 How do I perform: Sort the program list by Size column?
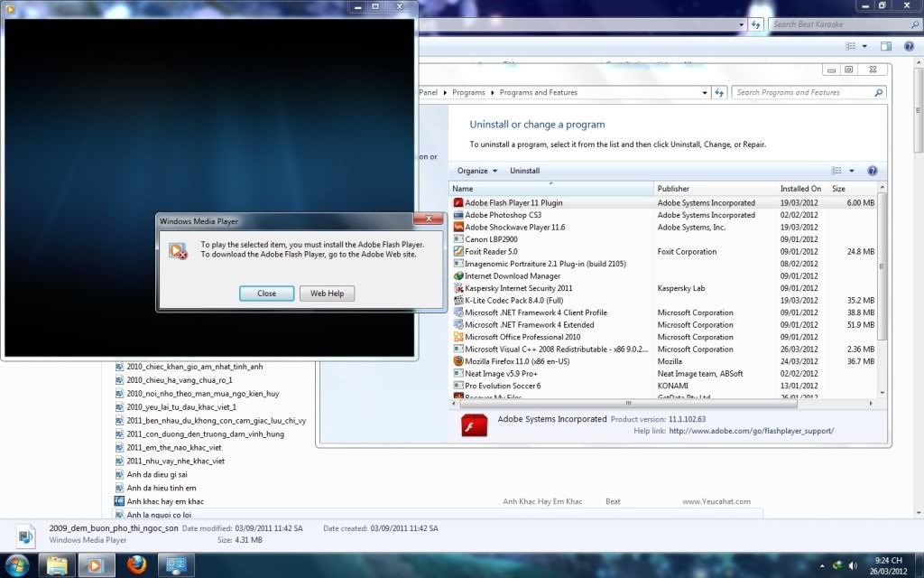[x=853, y=188]
